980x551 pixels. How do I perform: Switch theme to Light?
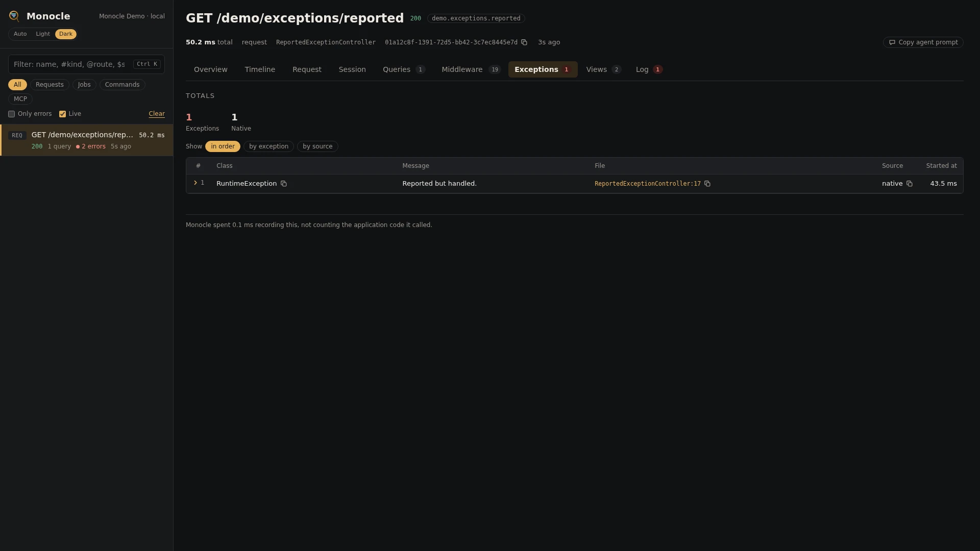click(x=43, y=34)
